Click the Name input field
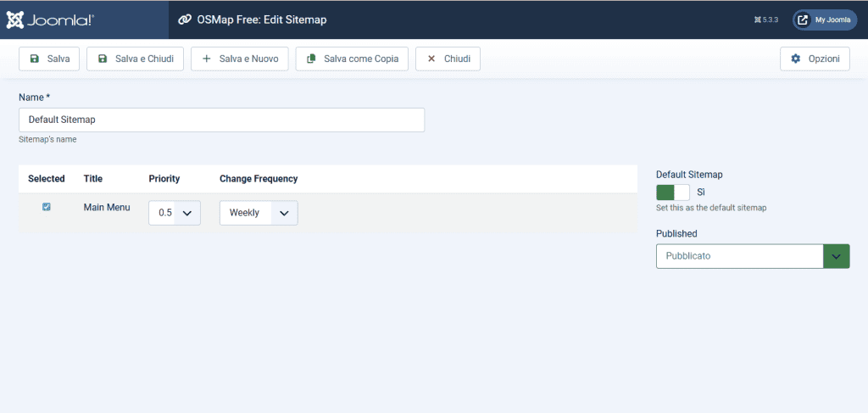868x413 pixels. pos(221,120)
